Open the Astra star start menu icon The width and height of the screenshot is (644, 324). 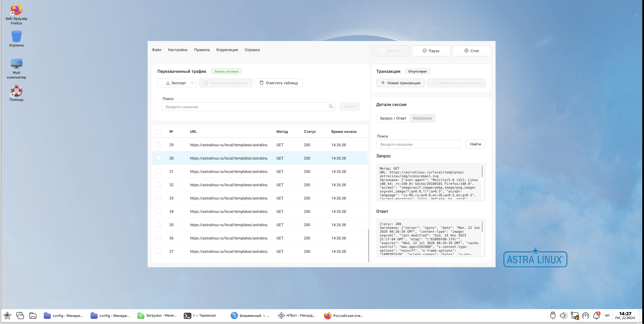7,316
